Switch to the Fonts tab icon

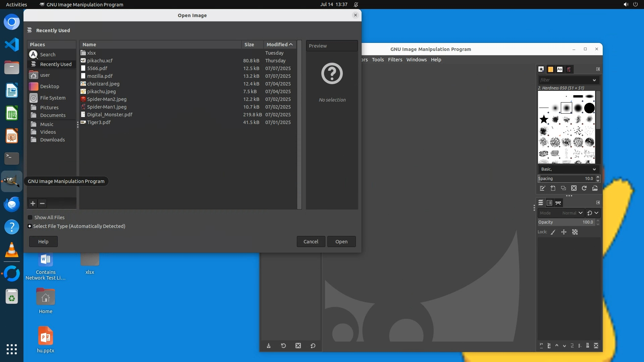click(559, 69)
